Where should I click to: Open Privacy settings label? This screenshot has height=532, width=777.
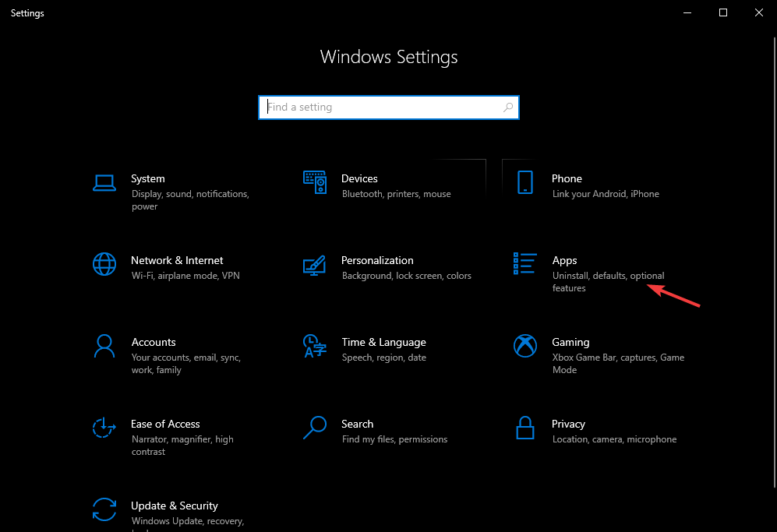[x=568, y=424]
